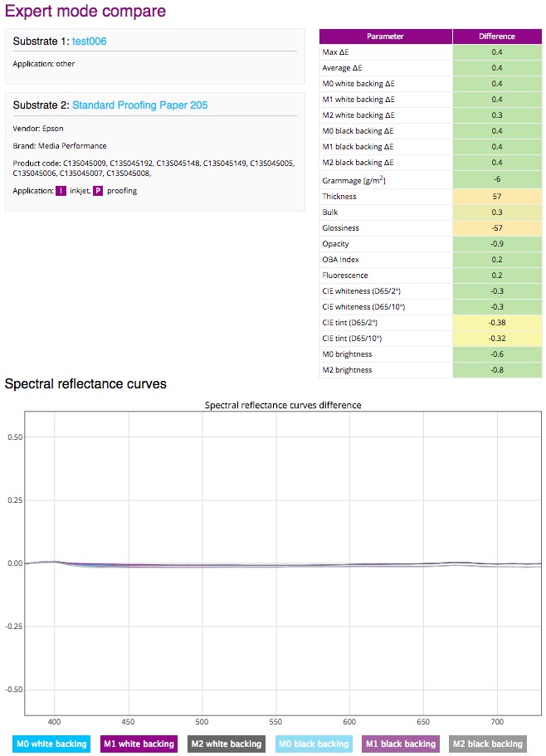Click the CIE tint (D65/2°) value -0.38

point(497,323)
